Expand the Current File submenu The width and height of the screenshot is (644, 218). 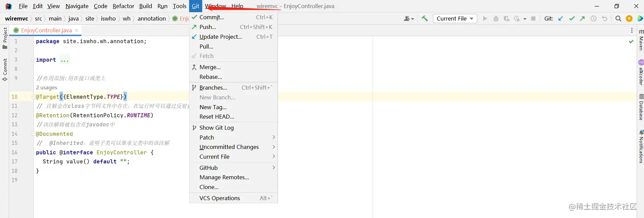pyautogui.click(x=233, y=157)
